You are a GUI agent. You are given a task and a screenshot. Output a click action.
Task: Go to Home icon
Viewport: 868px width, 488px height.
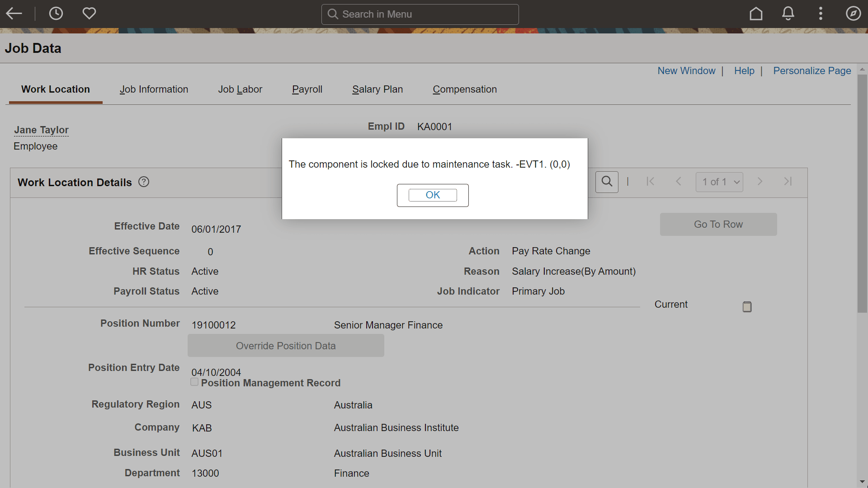(x=756, y=14)
